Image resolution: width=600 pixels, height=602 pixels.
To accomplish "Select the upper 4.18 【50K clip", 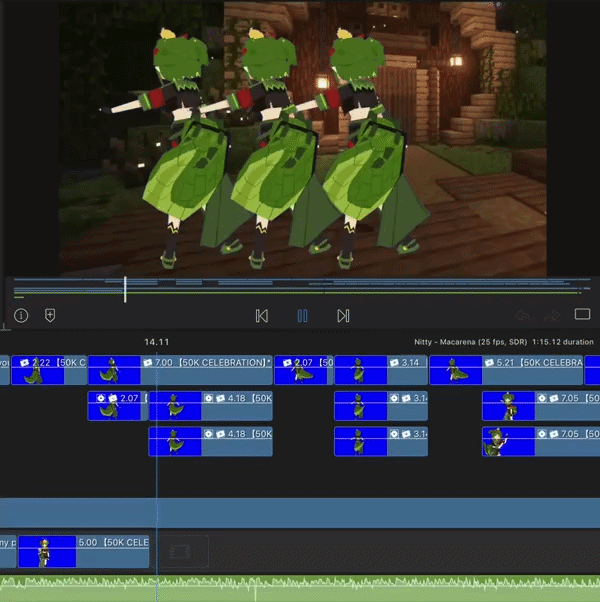I will click(211, 406).
